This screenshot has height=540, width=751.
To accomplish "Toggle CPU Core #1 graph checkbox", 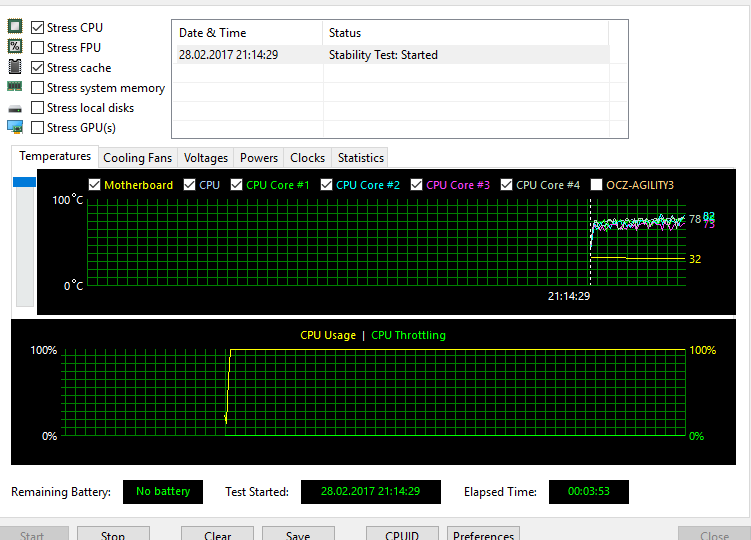I will (236, 185).
